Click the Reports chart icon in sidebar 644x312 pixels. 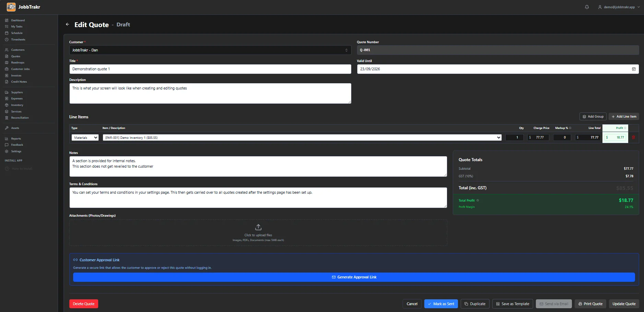7,139
